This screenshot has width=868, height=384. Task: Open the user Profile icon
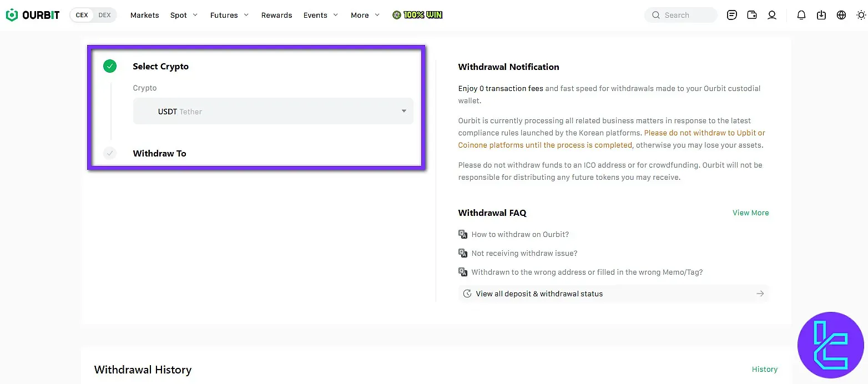pyautogui.click(x=772, y=15)
